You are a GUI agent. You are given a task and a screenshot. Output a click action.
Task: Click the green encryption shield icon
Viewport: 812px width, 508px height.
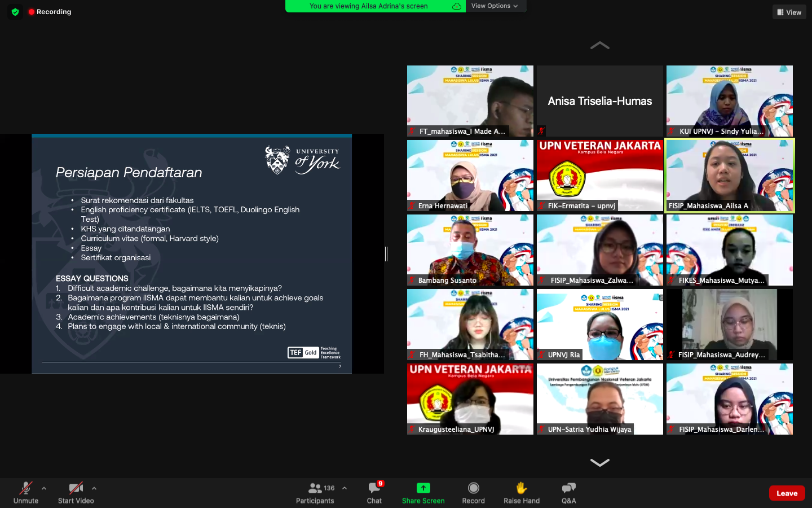coord(15,12)
